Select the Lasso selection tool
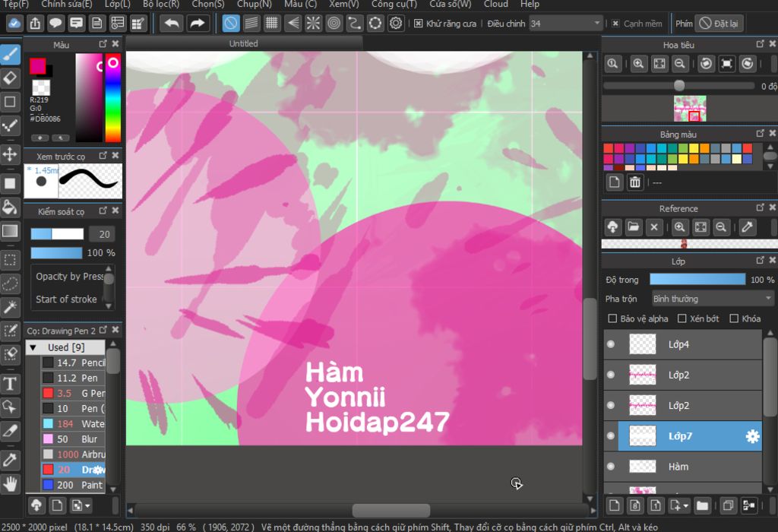The image size is (778, 532). click(11, 283)
